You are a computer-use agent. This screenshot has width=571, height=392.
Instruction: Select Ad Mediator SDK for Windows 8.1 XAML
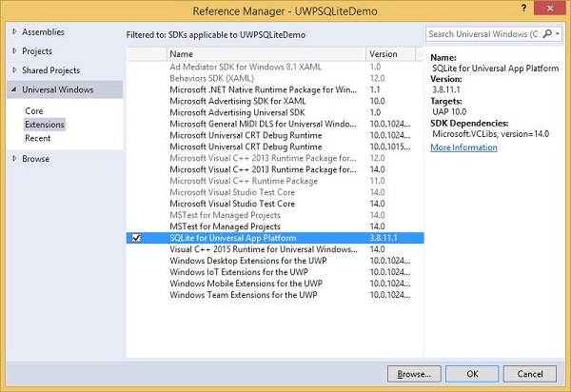275,67
